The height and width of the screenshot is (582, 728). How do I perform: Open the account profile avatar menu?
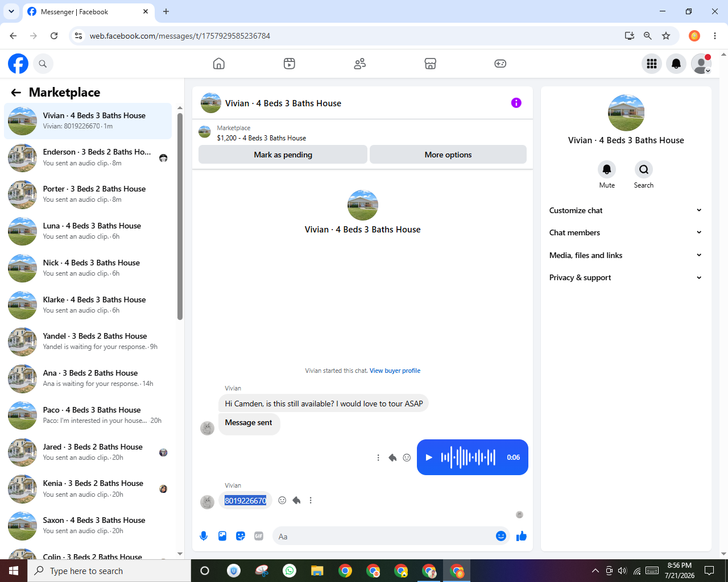click(701, 64)
